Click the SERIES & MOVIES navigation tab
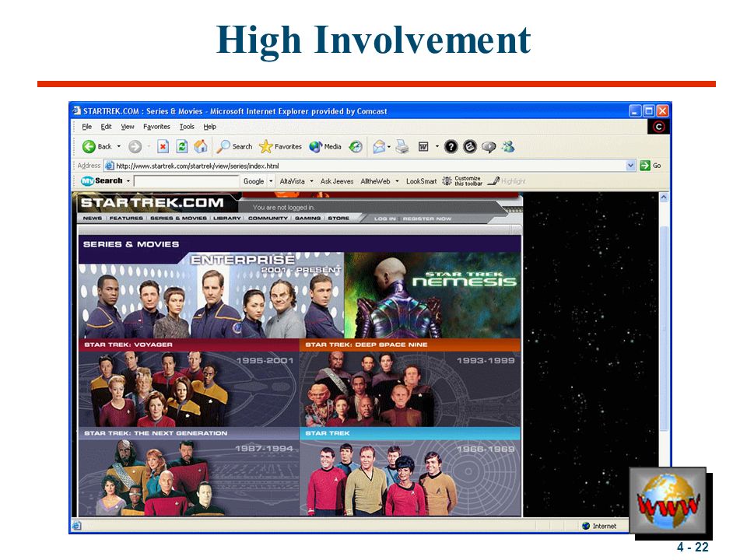This screenshot has width=747, height=560. point(179,218)
